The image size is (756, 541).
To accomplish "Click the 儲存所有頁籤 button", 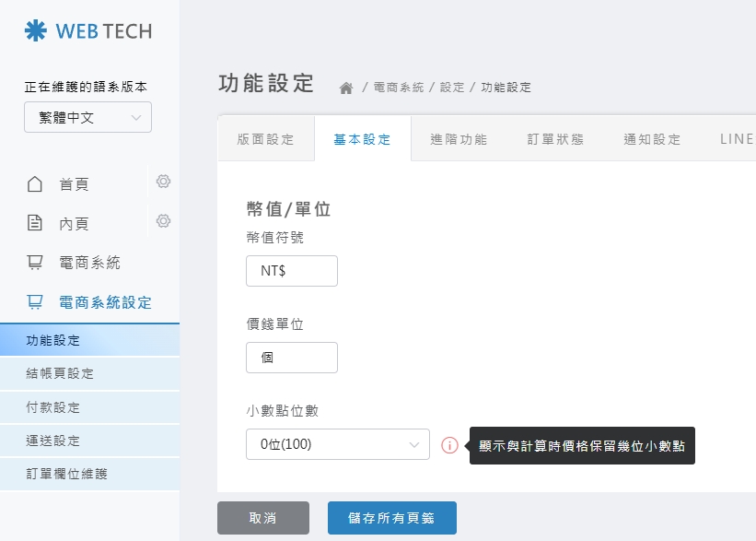I will [391, 518].
